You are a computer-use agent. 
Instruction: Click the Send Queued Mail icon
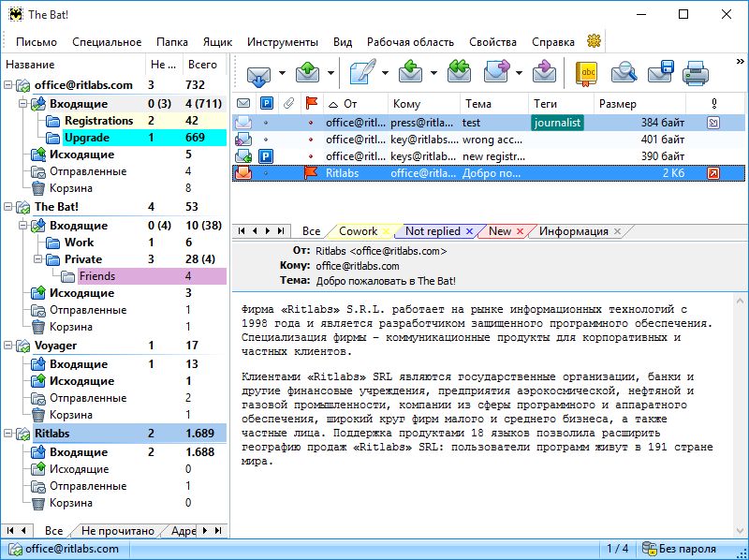(x=308, y=73)
